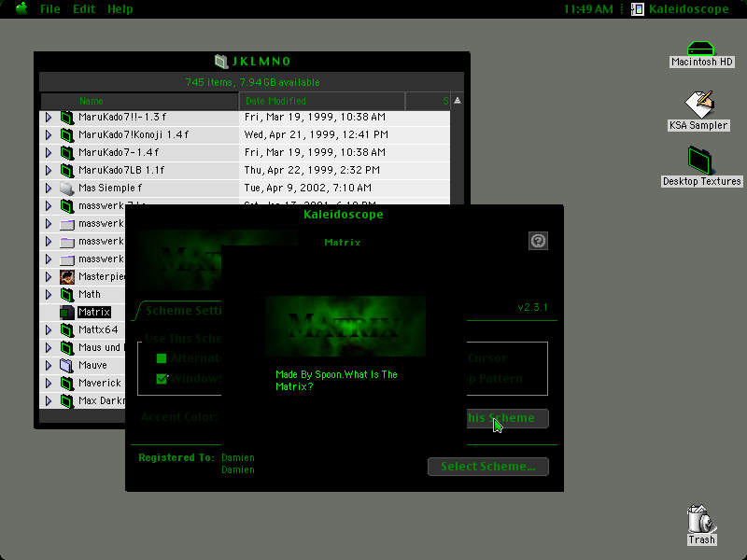Select the Mas Siemple f folder icon

tap(66, 189)
